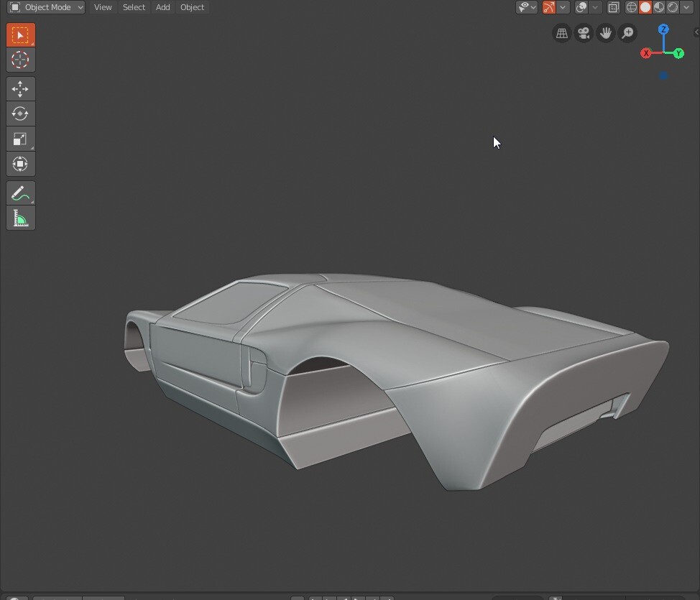This screenshot has height=600, width=700.
Task: Activate the Annotate pencil tool
Action: click(20, 193)
